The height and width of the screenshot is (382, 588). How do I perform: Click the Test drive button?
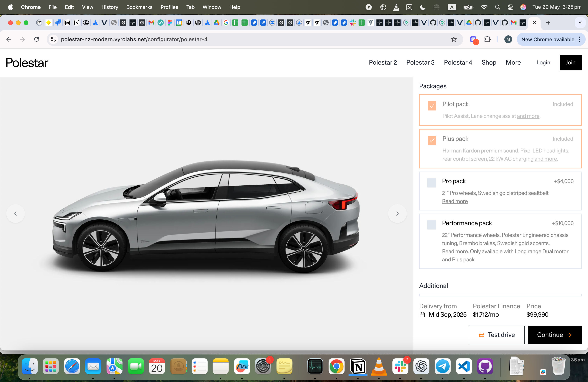[497, 335]
